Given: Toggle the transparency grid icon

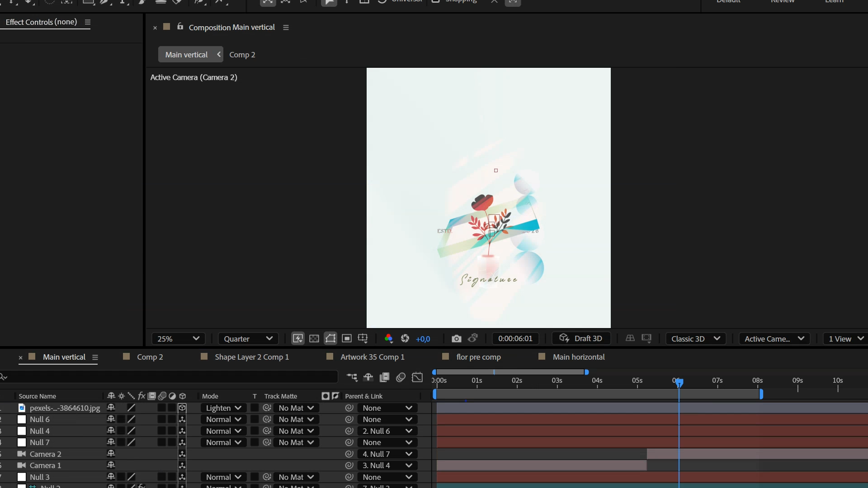Looking at the screenshot, I should coord(314,338).
